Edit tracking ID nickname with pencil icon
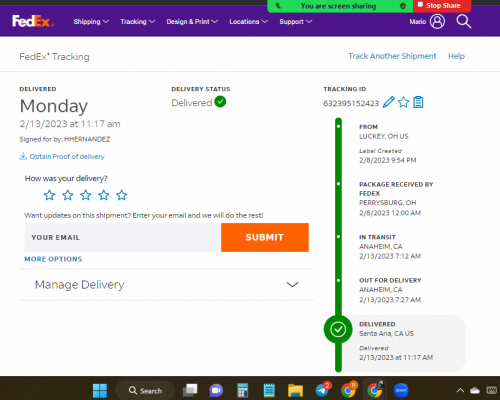500x400 pixels. [388, 102]
